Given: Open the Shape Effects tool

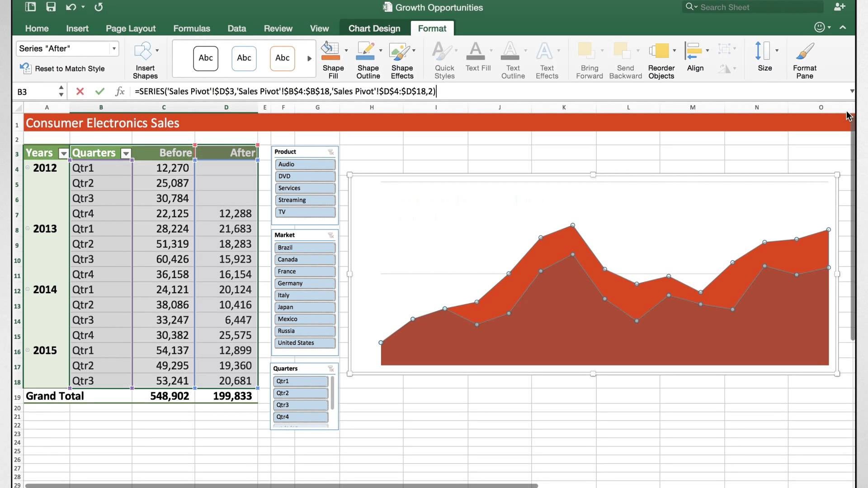Looking at the screenshot, I should [400, 52].
